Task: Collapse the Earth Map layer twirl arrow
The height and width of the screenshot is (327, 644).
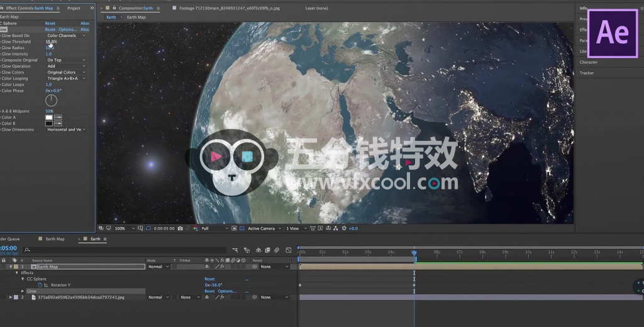Action: click(x=11, y=267)
